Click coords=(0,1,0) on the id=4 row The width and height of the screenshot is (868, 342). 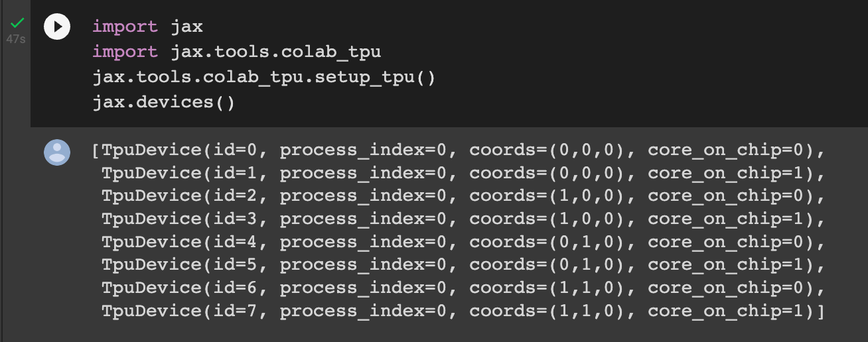pos(547,242)
